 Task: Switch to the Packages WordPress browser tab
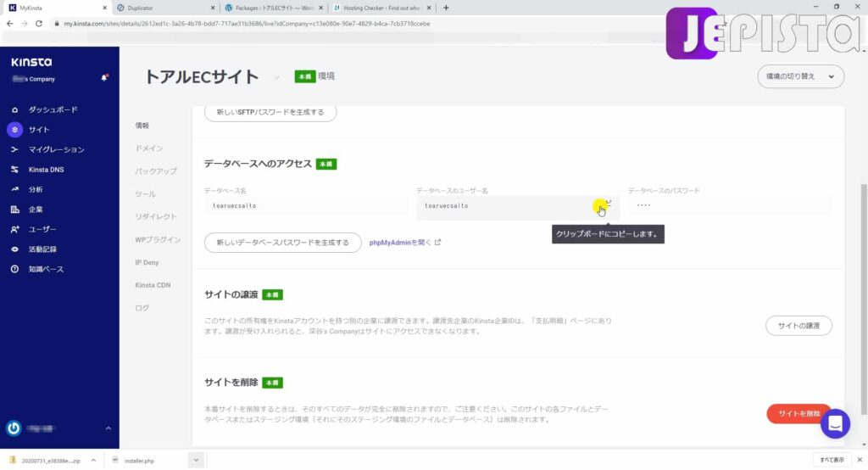(x=274, y=8)
